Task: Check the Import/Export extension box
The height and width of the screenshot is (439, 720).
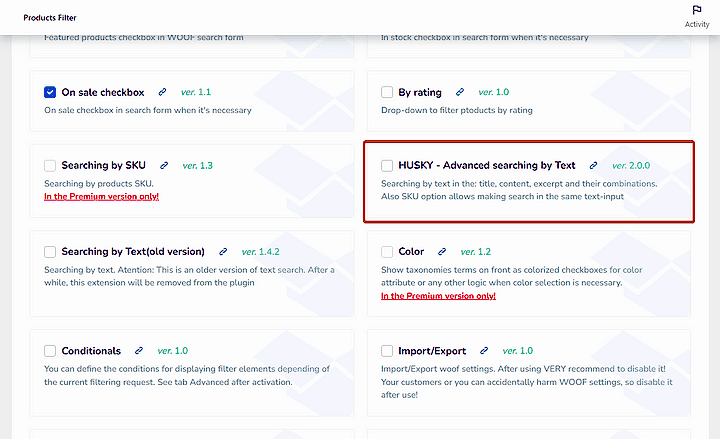Action: 387,351
